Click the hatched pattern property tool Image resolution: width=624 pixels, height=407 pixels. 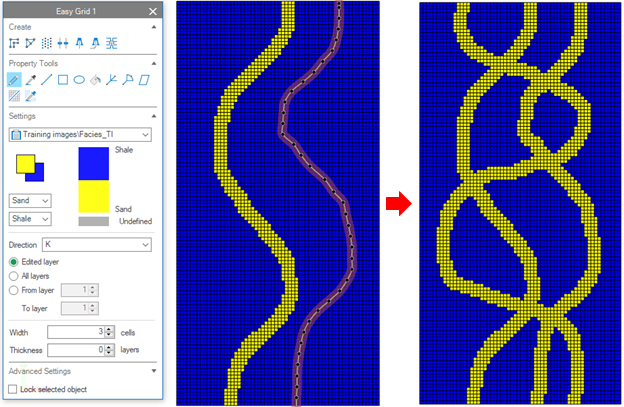pos(14,96)
